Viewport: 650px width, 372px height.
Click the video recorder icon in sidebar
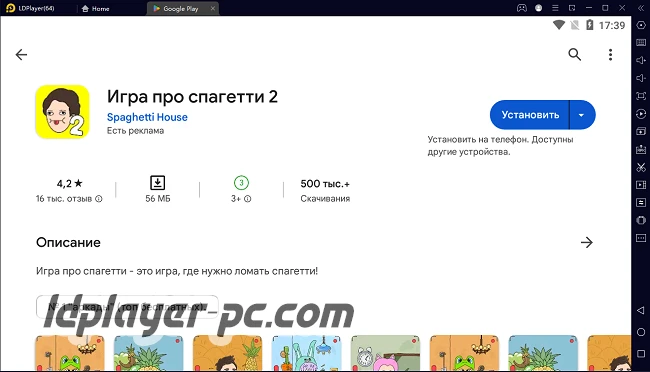[x=641, y=185]
